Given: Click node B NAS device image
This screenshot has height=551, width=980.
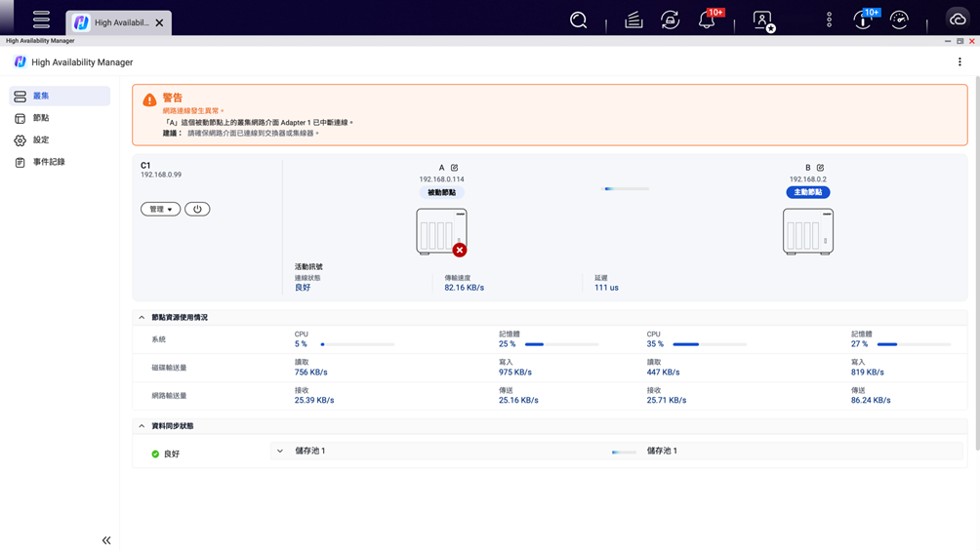Looking at the screenshot, I should coord(807,231).
